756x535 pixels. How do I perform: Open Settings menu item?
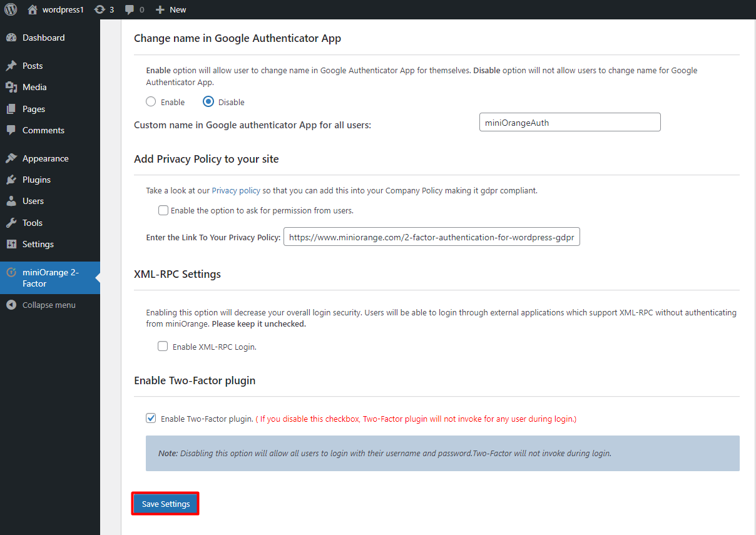point(50,244)
